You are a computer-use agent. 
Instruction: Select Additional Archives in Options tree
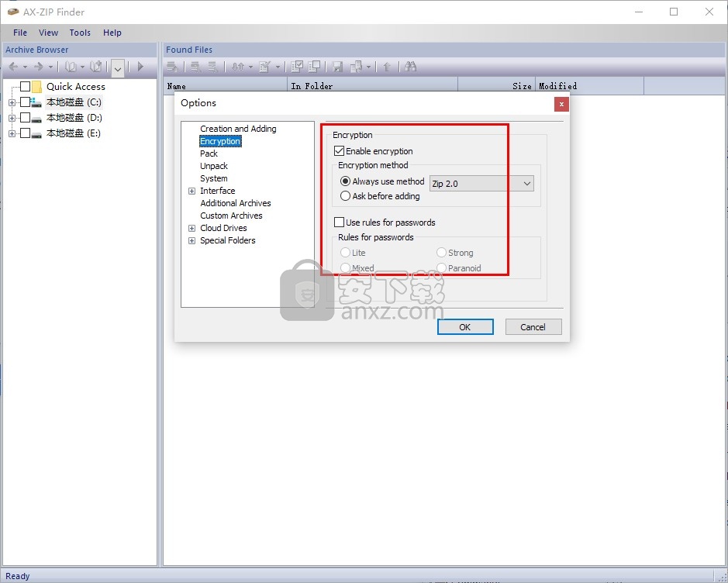(x=236, y=203)
